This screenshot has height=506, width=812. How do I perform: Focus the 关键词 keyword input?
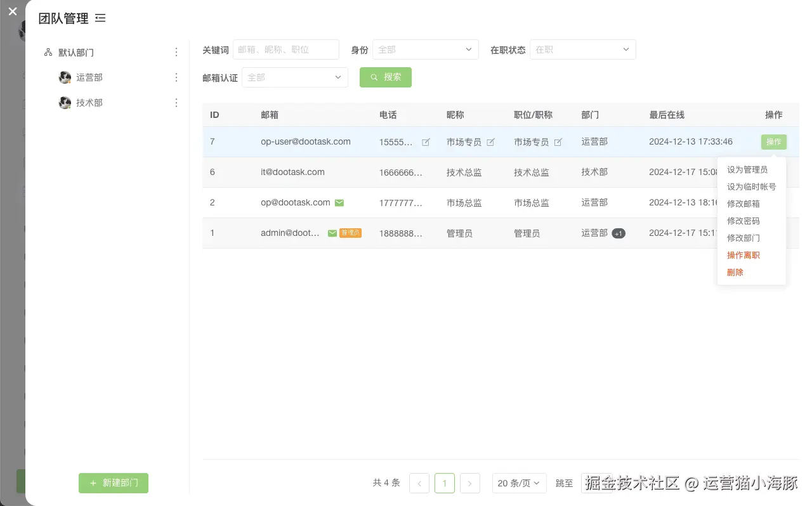coord(286,49)
